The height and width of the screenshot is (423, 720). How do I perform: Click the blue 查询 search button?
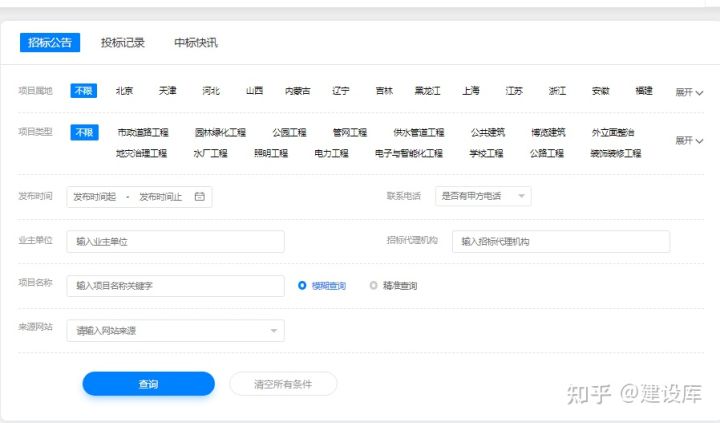pyautogui.click(x=148, y=384)
